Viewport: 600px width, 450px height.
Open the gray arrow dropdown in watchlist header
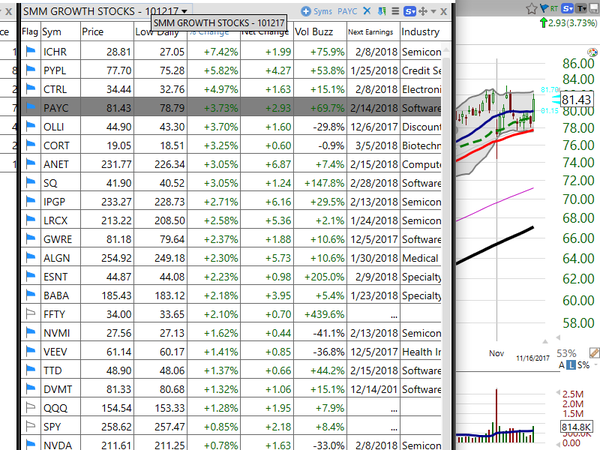[434, 11]
